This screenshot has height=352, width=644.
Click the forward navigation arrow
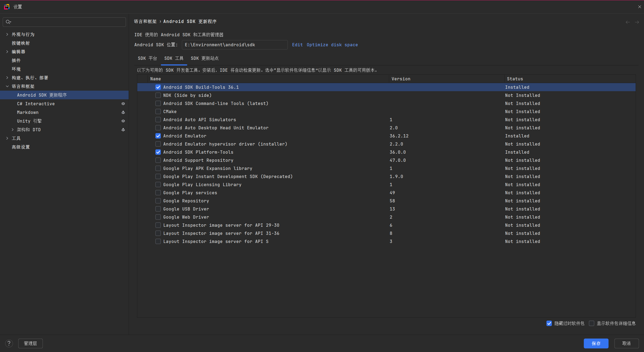(x=637, y=22)
